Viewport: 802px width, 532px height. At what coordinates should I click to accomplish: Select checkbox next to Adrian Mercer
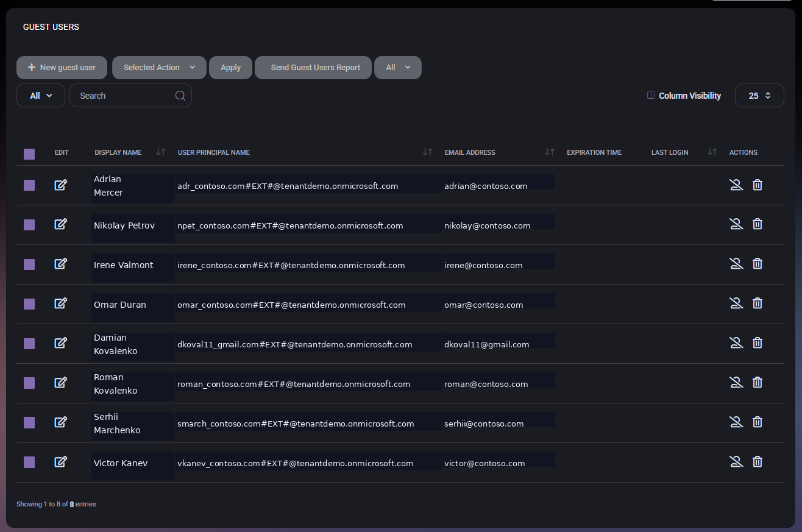29,185
